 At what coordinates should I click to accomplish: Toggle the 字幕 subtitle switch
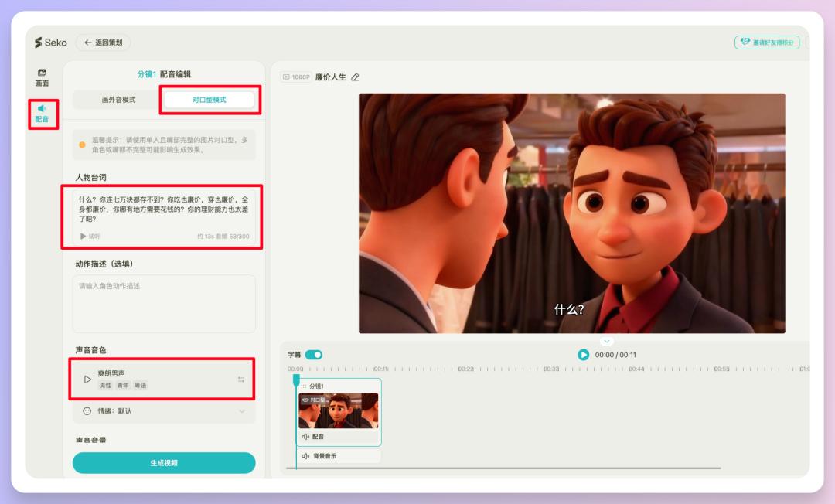pos(314,355)
